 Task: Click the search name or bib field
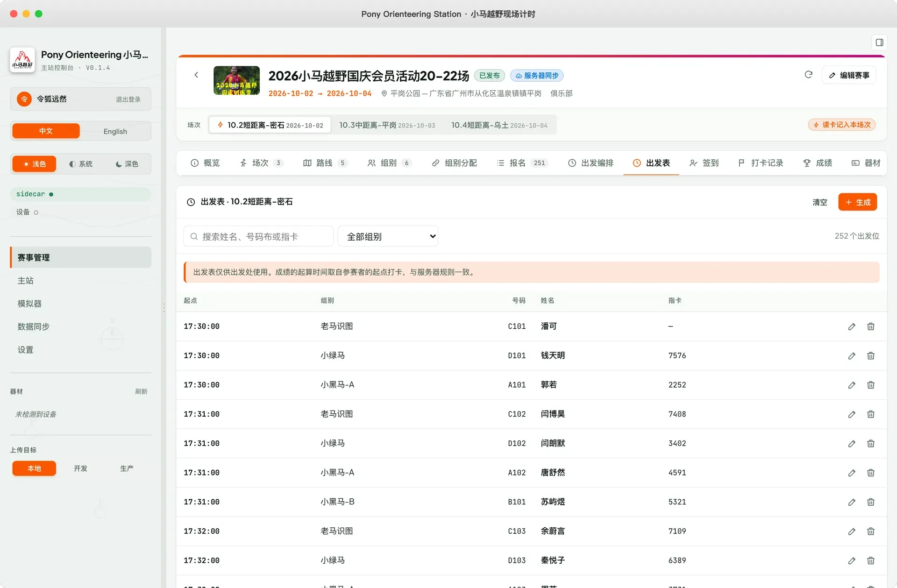click(258, 236)
